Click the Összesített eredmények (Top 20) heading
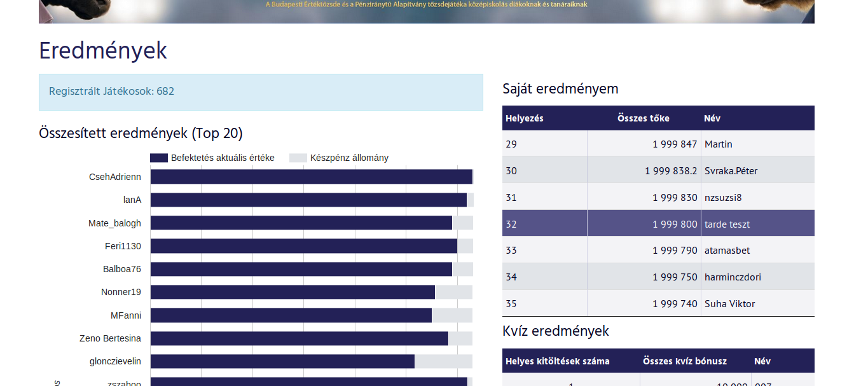 pos(141,134)
